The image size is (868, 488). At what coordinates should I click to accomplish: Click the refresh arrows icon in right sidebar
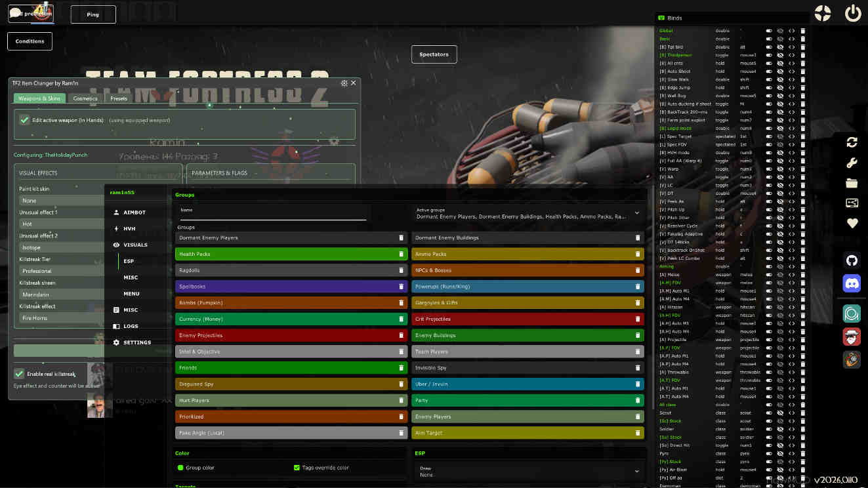[x=852, y=142]
